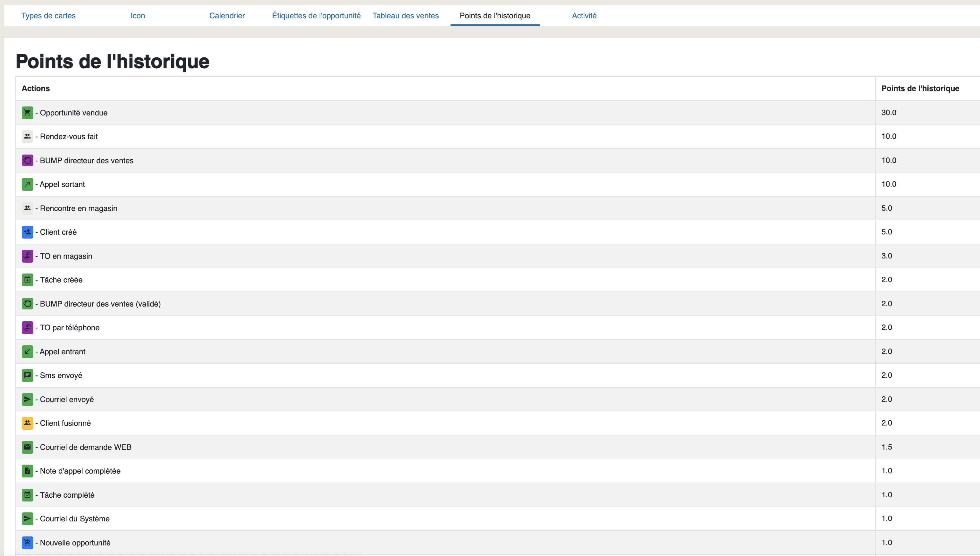Image resolution: width=980 pixels, height=556 pixels.
Task: Click the purple TO en magasin icon
Action: pos(28,256)
